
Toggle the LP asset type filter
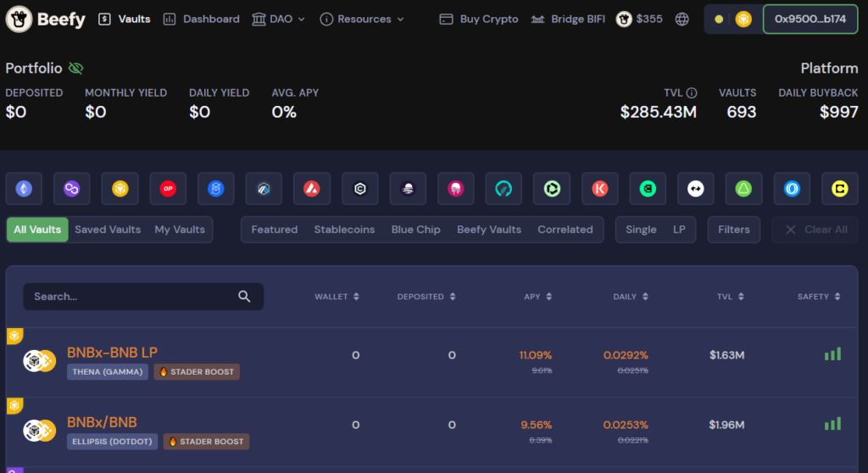click(x=679, y=230)
